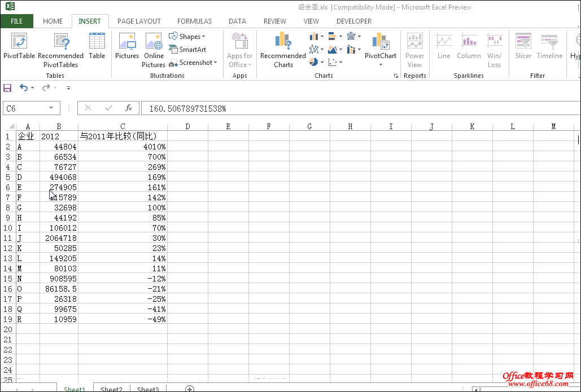581x392 pixels.
Task: Insert Online Pictures
Action: pyautogui.click(x=154, y=50)
